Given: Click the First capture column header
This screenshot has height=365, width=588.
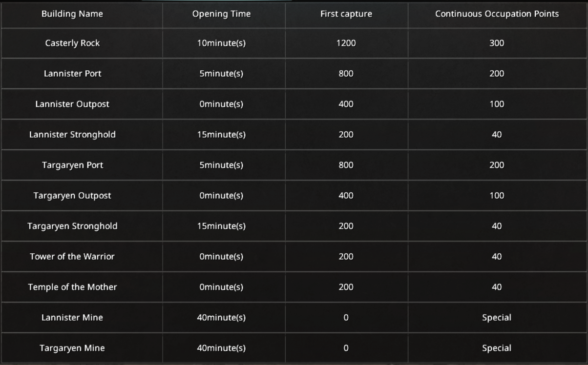Looking at the screenshot, I should 346,14.
